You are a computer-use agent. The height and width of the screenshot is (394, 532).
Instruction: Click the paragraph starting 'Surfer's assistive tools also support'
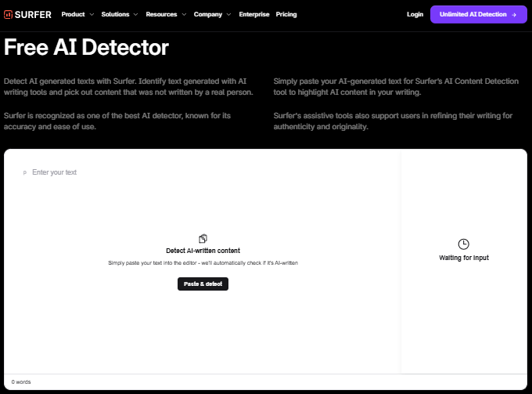[393, 121]
